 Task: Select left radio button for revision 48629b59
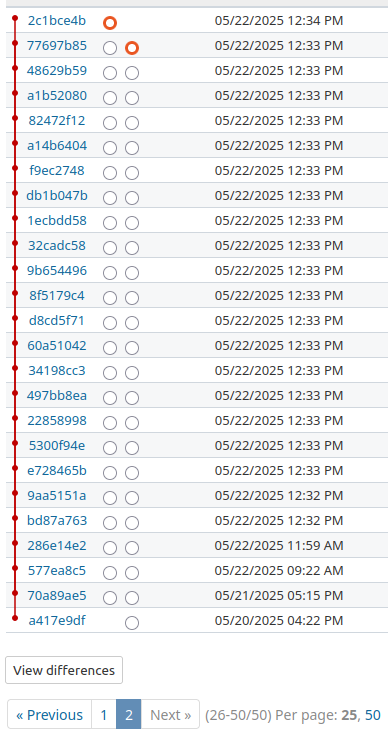click(110, 73)
